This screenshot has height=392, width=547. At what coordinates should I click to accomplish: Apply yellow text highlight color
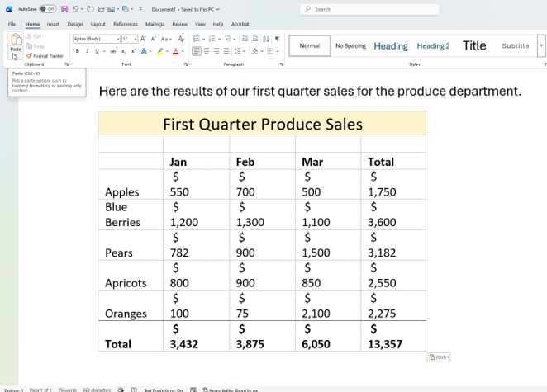pyautogui.click(x=159, y=51)
